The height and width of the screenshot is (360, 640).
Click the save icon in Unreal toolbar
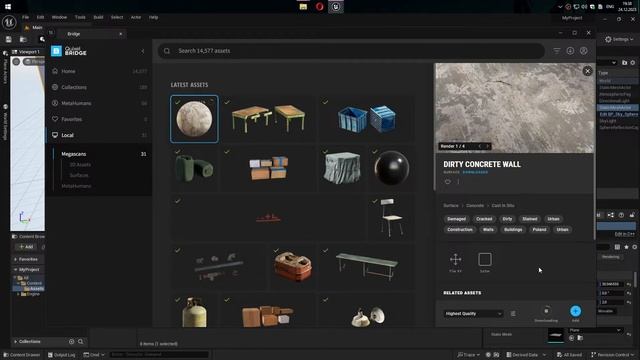(9, 39)
